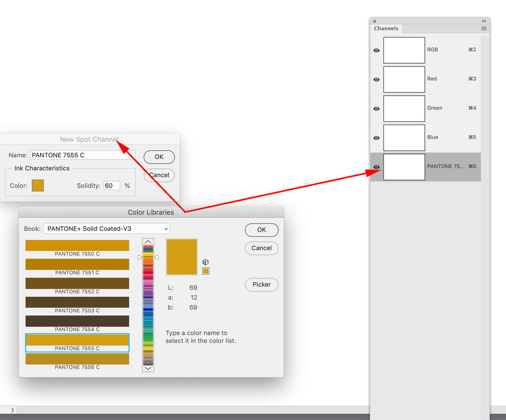
Task: Click the L value 69
Action: coord(193,287)
